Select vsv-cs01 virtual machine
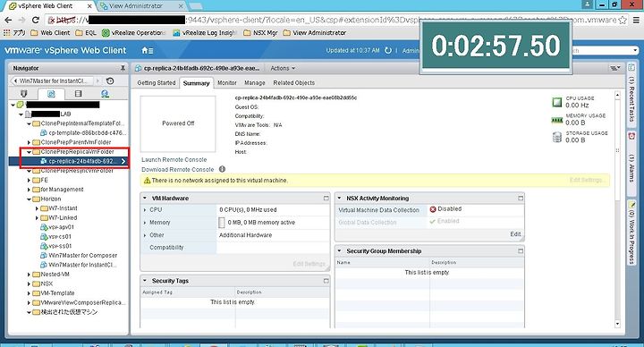Viewport: 644px width, 347px height. click(x=56, y=236)
